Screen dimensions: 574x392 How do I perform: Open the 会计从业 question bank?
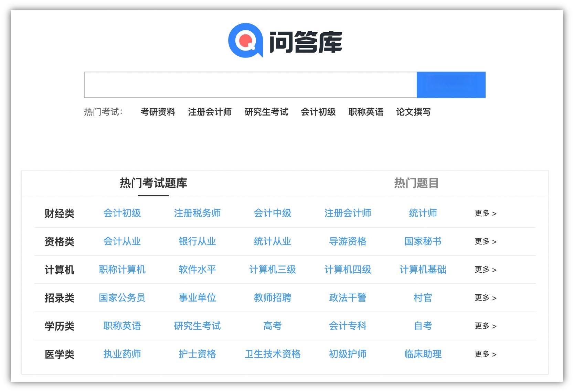point(122,241)
